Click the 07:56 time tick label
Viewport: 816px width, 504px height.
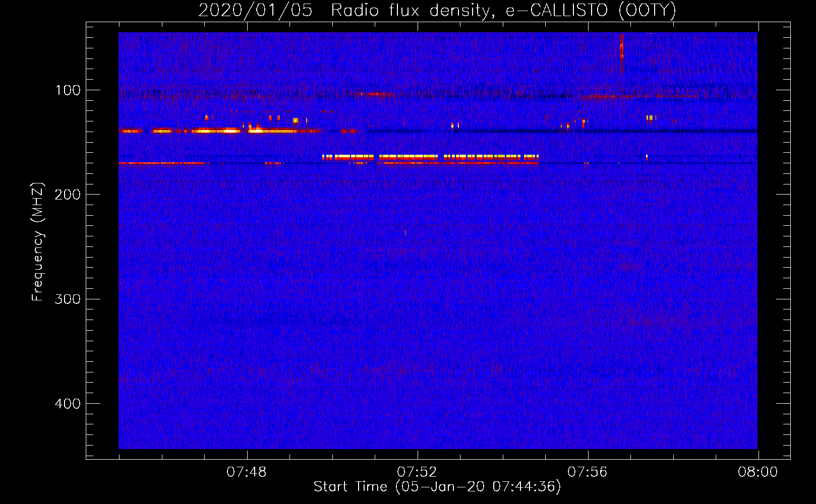(588, 472)
